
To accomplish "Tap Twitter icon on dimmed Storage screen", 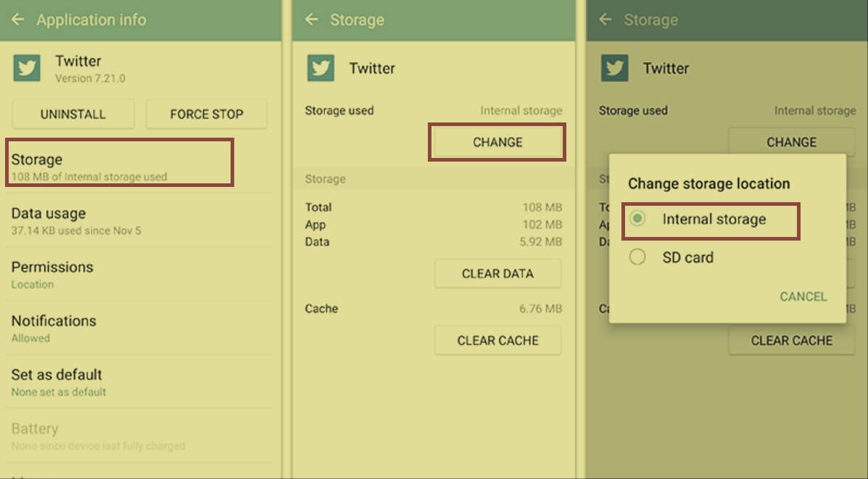I will 614,68.
